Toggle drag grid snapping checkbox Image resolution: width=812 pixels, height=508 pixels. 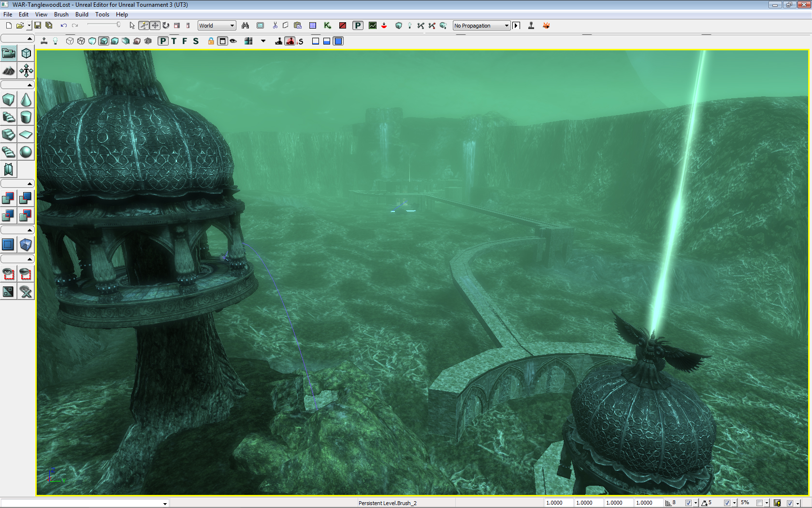[688, 503]
